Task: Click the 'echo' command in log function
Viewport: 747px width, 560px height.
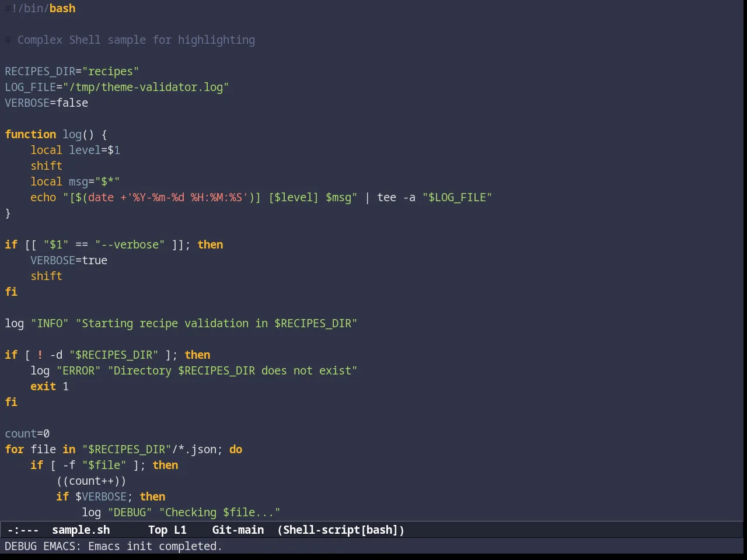Action: [43, 197]
